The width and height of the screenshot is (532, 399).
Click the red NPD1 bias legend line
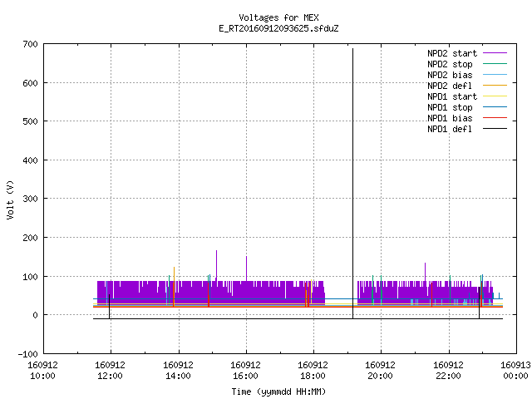(x=495, y=118)
